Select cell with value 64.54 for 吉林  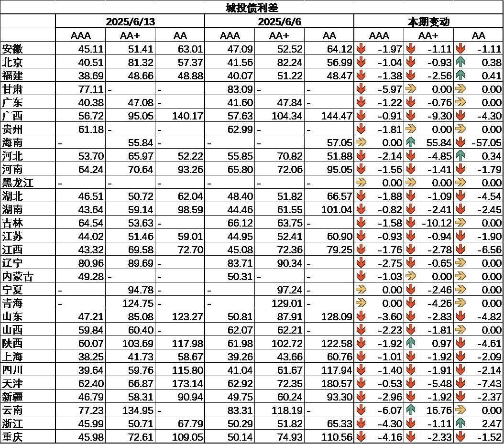click(x=80, y=223)
